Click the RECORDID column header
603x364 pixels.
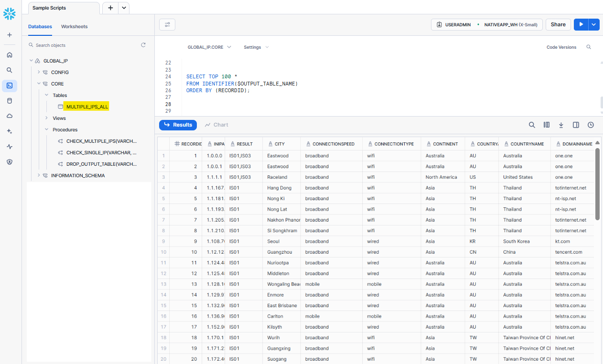point(186,144)
